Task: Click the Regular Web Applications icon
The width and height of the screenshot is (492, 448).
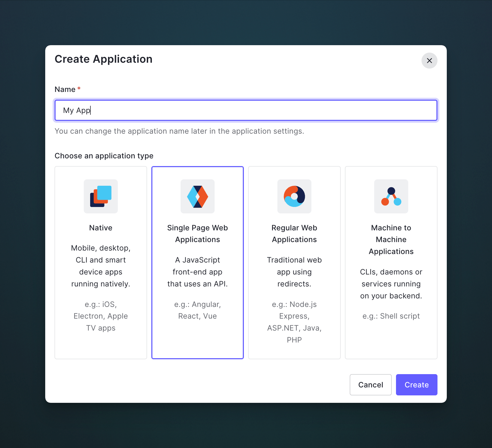Action: click(294, 196)
